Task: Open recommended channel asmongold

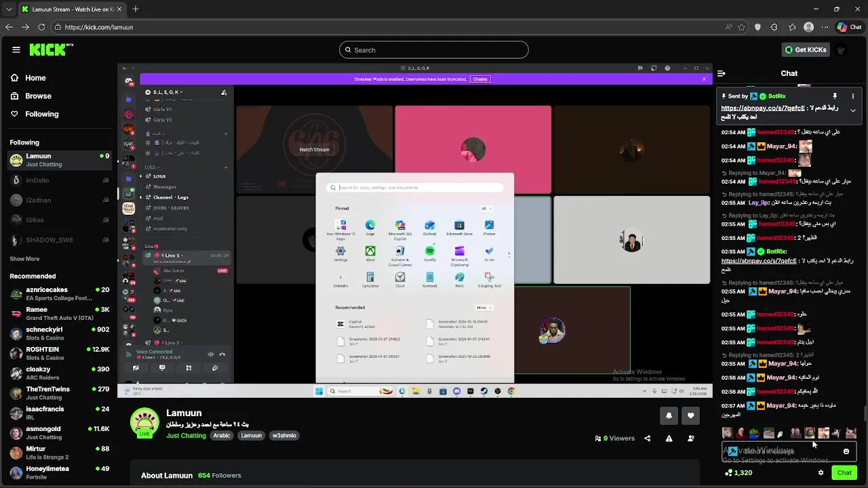Action: [59, 433]
